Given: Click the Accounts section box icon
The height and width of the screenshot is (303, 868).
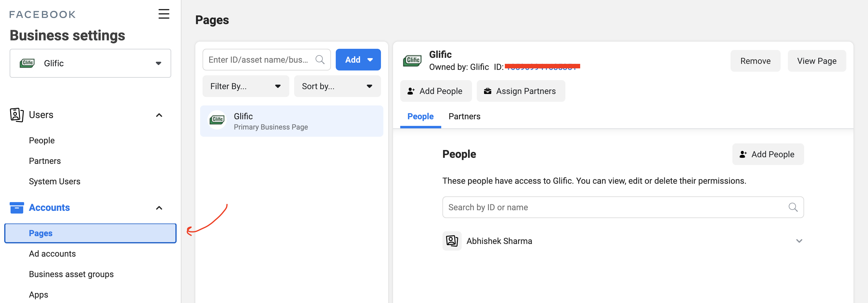Looking at the screenshot, I should (17, 208).
